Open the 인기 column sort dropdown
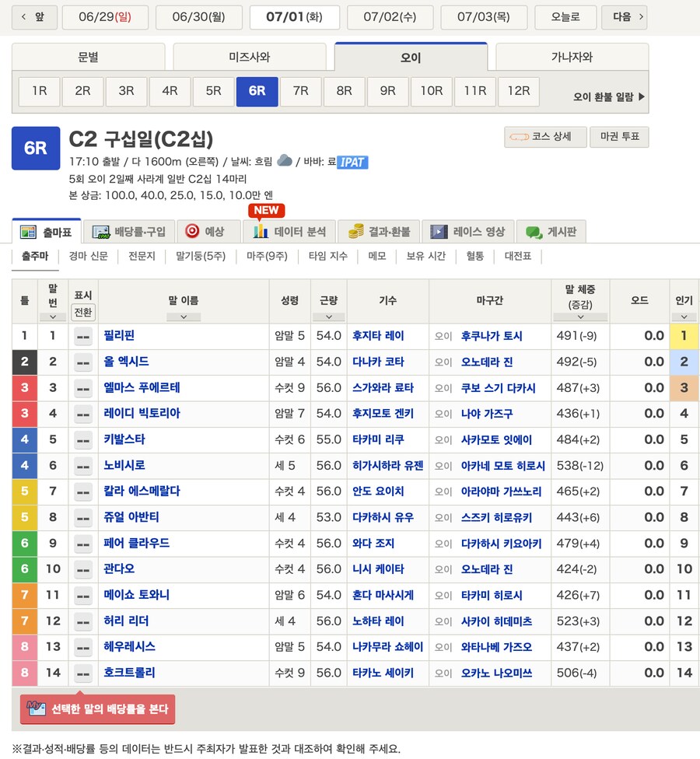This screenshot has width=700, height=759. tap(684, 317)
